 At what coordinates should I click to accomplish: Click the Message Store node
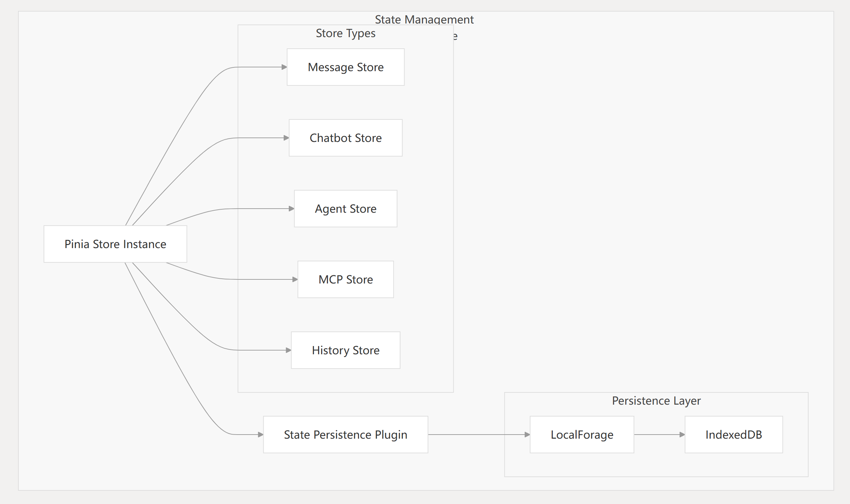pos(345,67)
